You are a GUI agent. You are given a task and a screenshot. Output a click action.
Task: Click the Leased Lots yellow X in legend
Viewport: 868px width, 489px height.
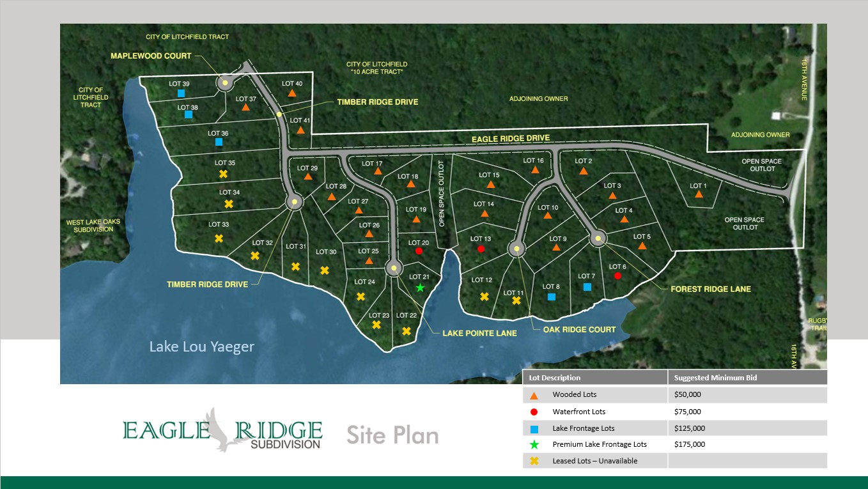coord(534,461)
